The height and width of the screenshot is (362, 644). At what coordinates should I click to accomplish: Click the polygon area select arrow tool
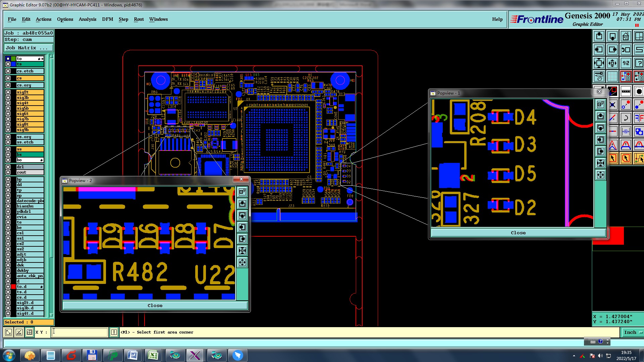pyautogui.click(x=626, y=158)
